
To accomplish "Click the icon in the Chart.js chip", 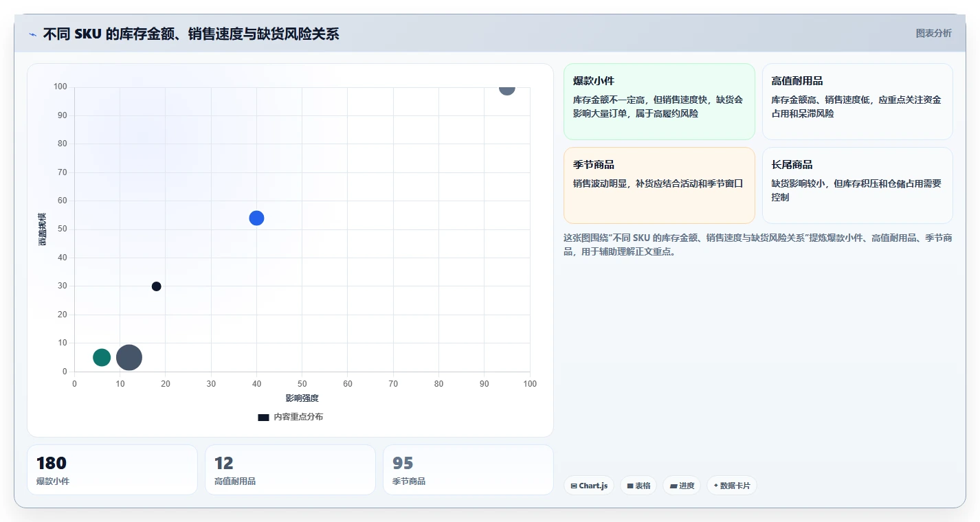I will pos(574,486).
